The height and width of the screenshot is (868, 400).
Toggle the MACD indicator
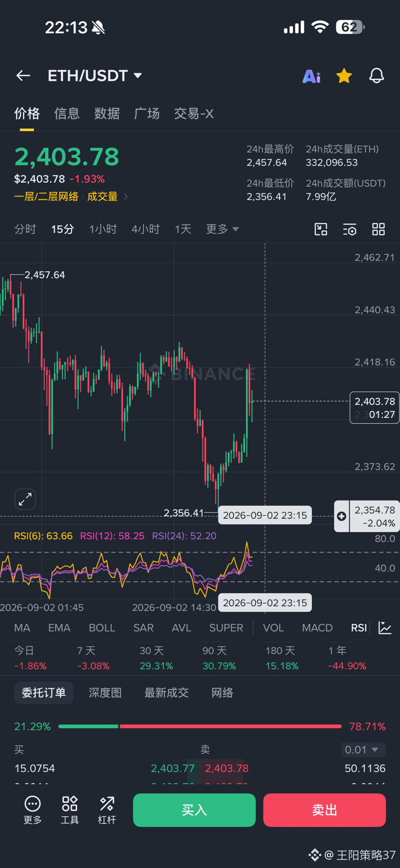tap(317, 628)
